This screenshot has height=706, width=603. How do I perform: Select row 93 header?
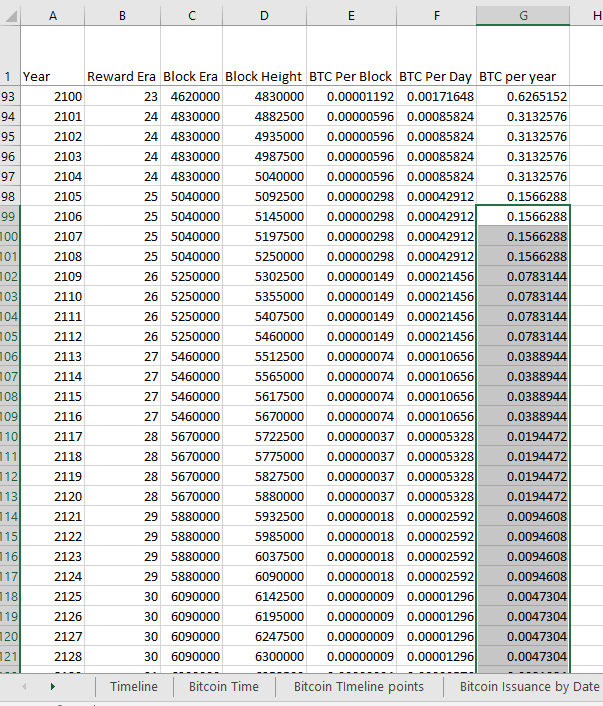[x=9, y=96]
